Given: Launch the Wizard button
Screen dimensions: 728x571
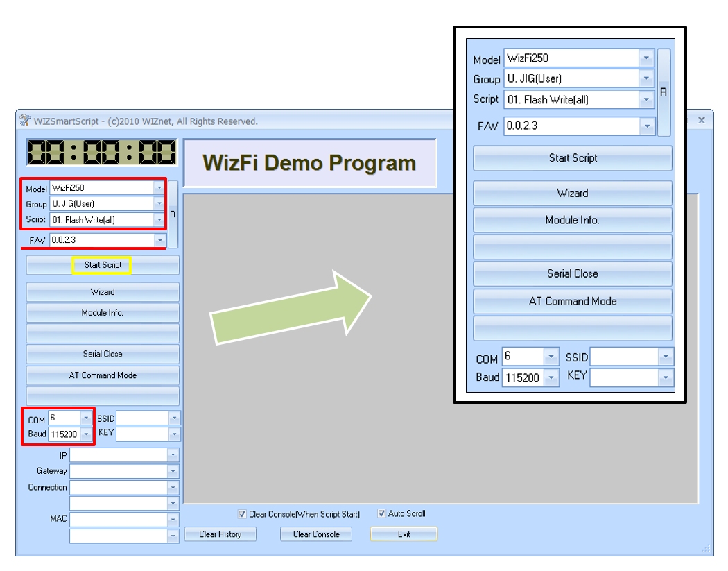Looking at the screenshot, I should [x=103, y=292].
